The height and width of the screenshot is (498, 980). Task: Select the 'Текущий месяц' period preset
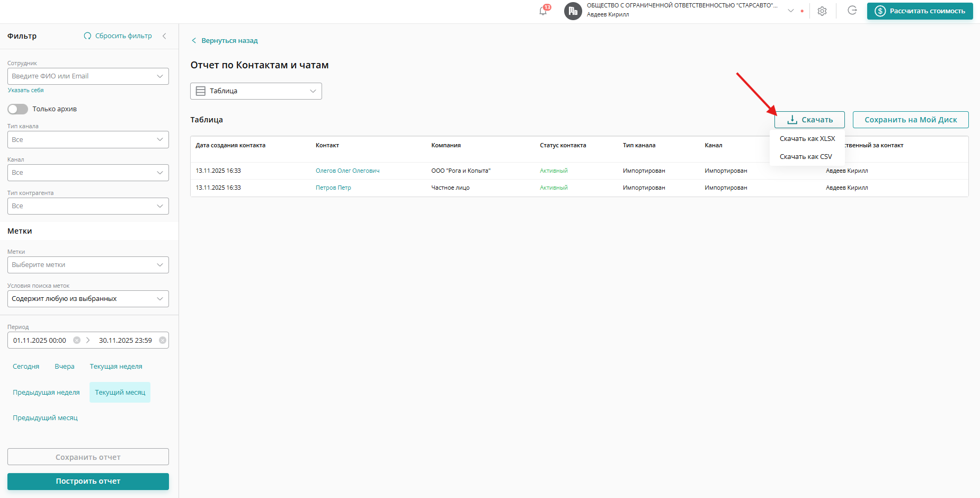[120, 393]
